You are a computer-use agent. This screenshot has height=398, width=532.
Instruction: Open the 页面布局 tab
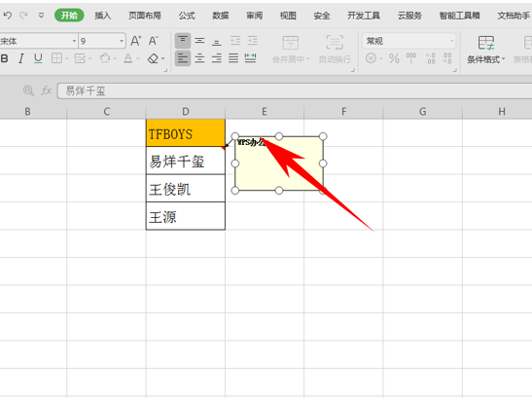coord(145,16)
